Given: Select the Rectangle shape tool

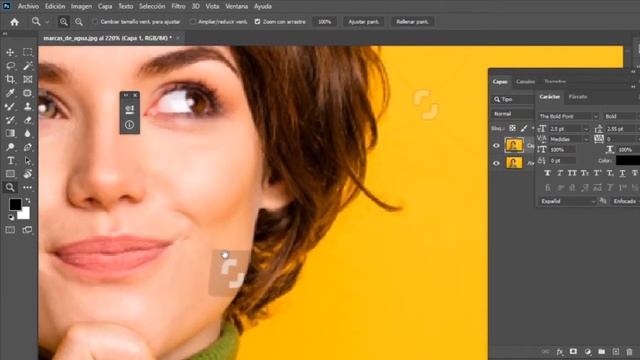Looking at the screenshot, I should 10,174.
